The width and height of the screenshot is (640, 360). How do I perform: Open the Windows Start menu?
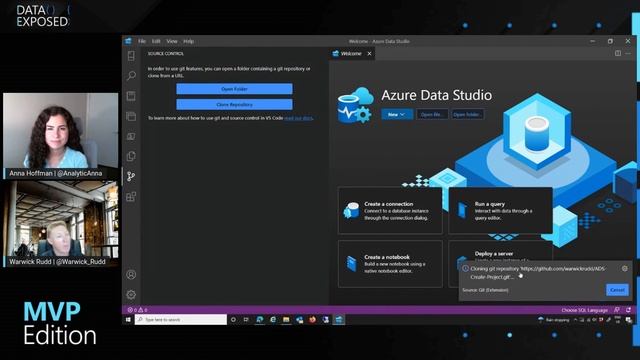128,320
